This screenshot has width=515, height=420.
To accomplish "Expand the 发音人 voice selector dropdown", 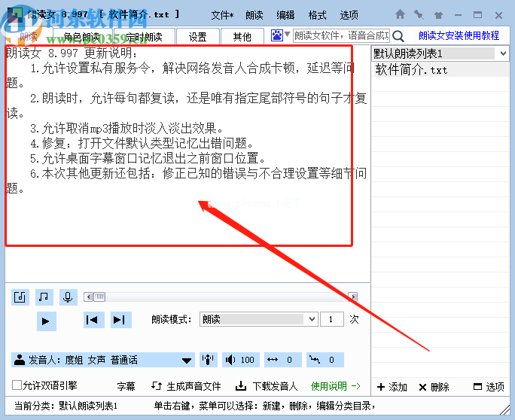I will 186,360.
